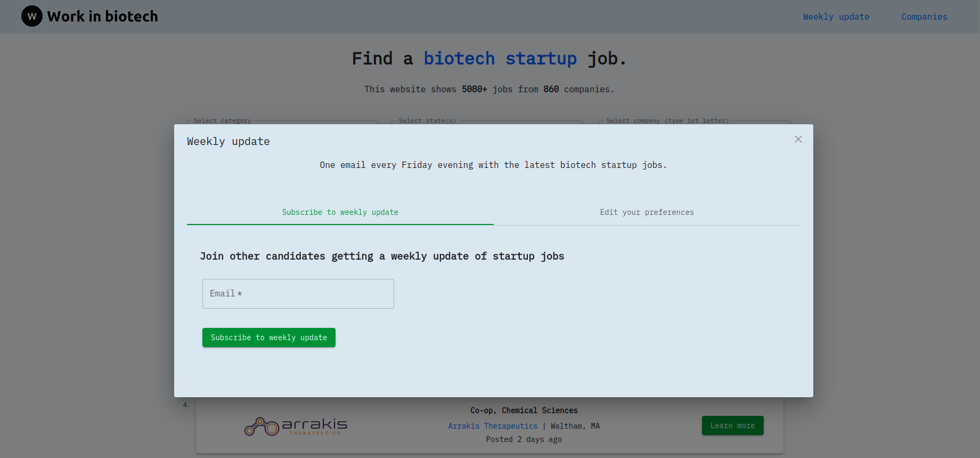980x458 pixels.
Task: Close the Weekly update dialog
Action: click(x=798, y=139)
